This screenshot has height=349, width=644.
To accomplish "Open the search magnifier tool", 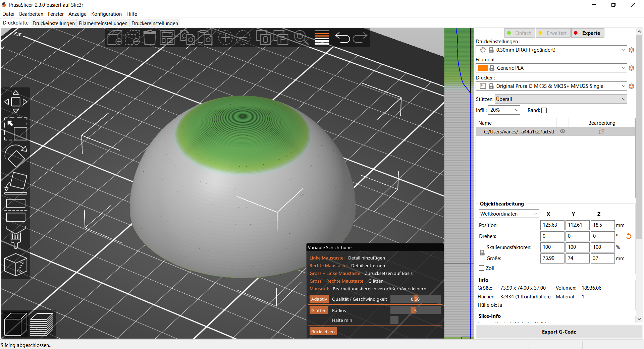I will click(300, 38).
